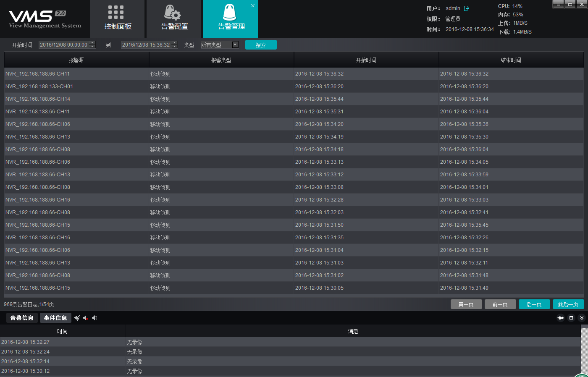Click start time 2016-12-08 15:31:35 cell
Image resolution: width=588 pixels, height=377 pixels.
[x=366, y=238]
